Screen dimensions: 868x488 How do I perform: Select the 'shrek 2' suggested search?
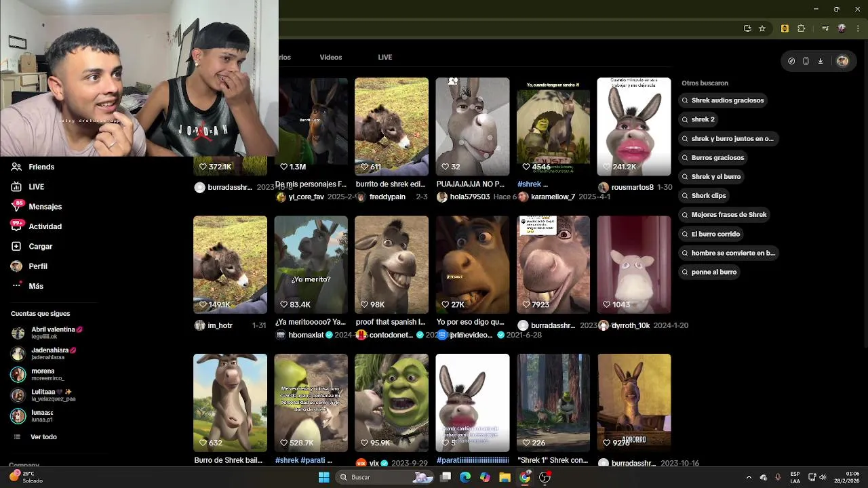coord(698,119)
